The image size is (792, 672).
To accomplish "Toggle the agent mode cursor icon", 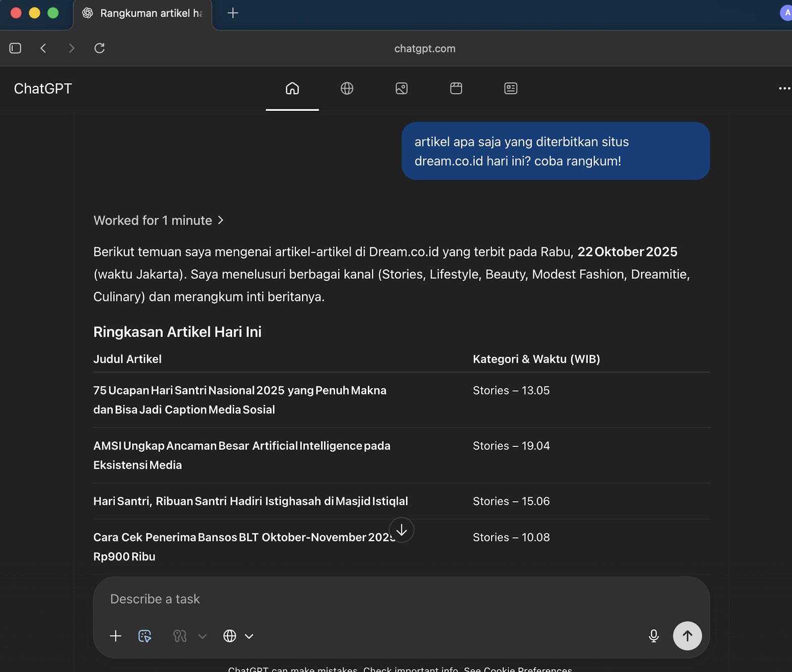I will (145, 636).
